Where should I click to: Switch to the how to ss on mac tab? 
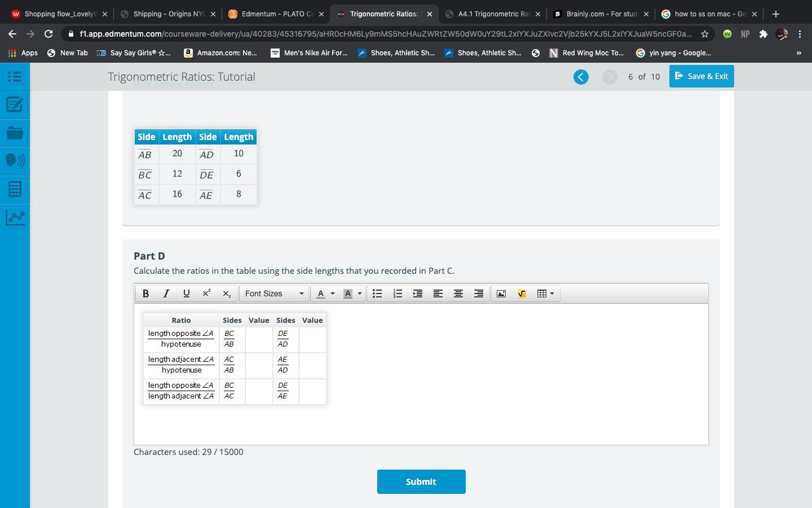[709, 14]
